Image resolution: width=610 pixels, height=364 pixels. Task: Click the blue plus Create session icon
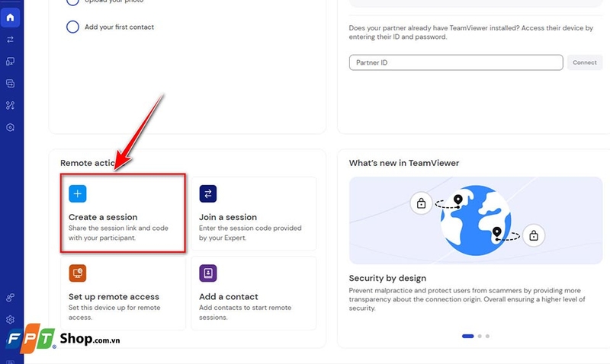[78, 193]
